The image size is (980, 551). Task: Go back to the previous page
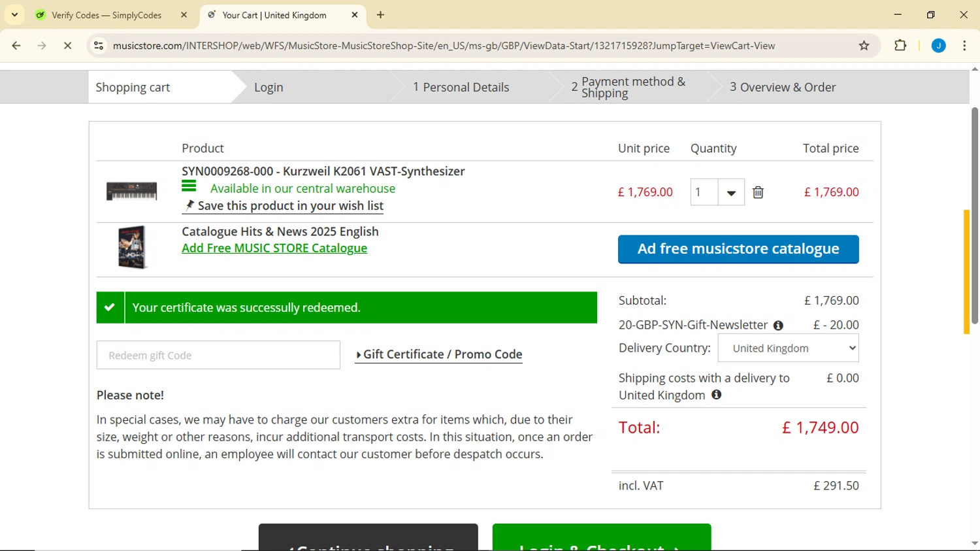point(16,46)
